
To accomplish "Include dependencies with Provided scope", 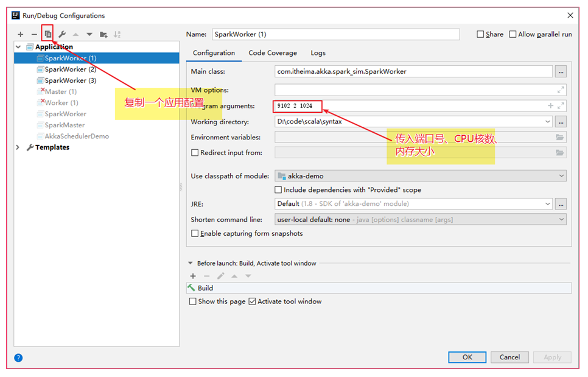I will pos(278,190).
